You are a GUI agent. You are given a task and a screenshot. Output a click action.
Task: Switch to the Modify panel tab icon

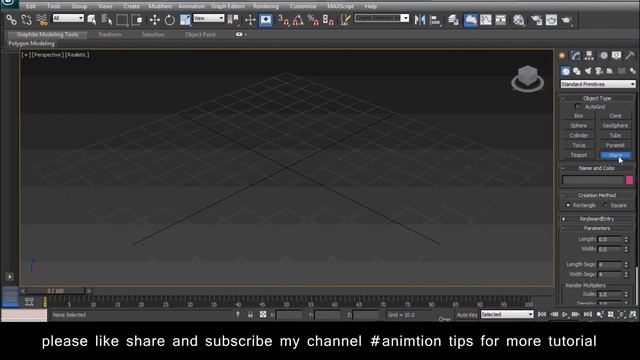coord(576,56)
